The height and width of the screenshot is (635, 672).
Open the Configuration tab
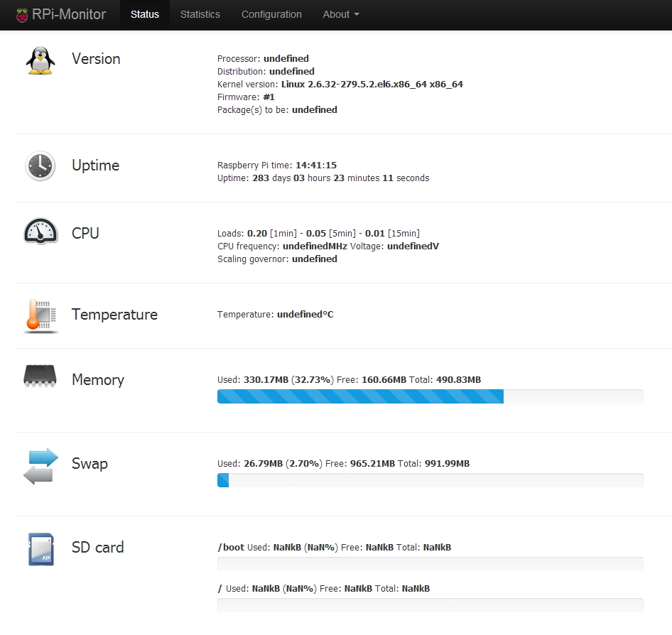(271, 14)
